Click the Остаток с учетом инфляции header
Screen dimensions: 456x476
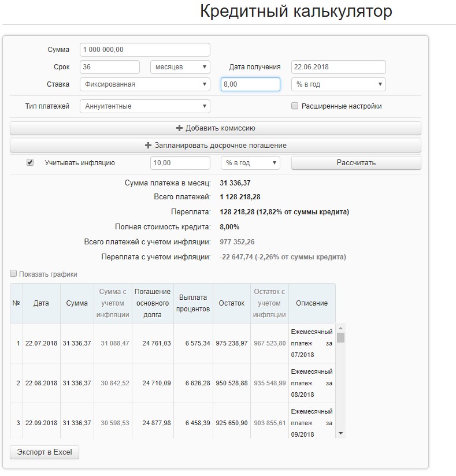click(269, 303)
